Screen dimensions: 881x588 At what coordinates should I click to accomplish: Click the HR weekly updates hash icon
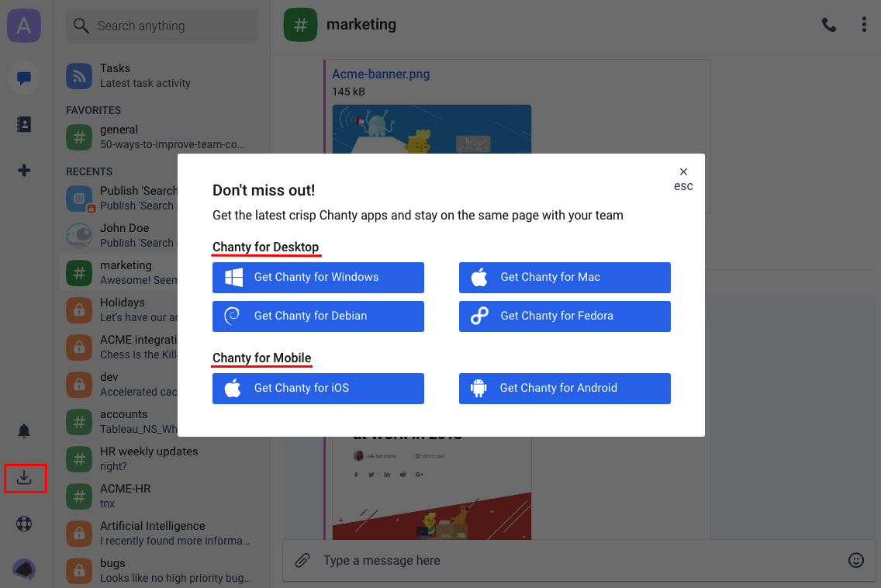[79, 458]
